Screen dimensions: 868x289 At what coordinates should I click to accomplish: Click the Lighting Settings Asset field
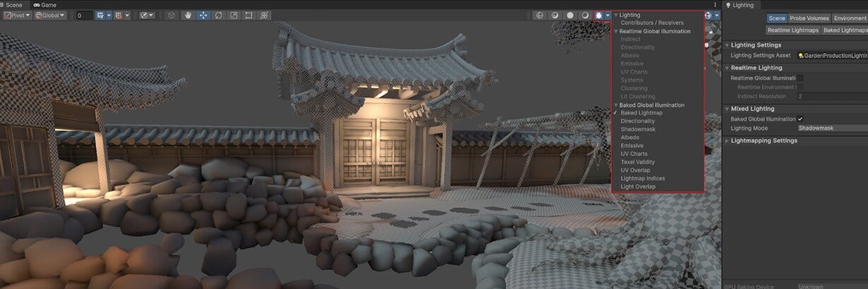click(x=832, y=55)
